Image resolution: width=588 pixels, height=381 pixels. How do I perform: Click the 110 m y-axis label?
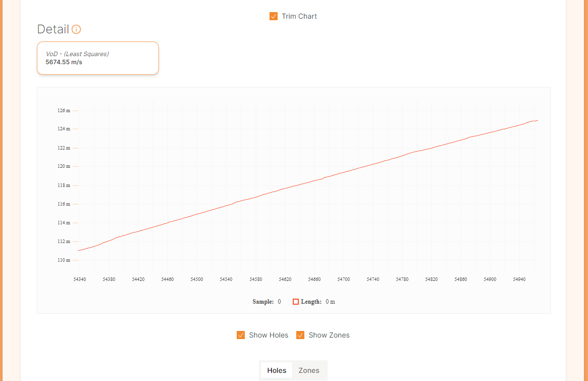coord(64,260)
